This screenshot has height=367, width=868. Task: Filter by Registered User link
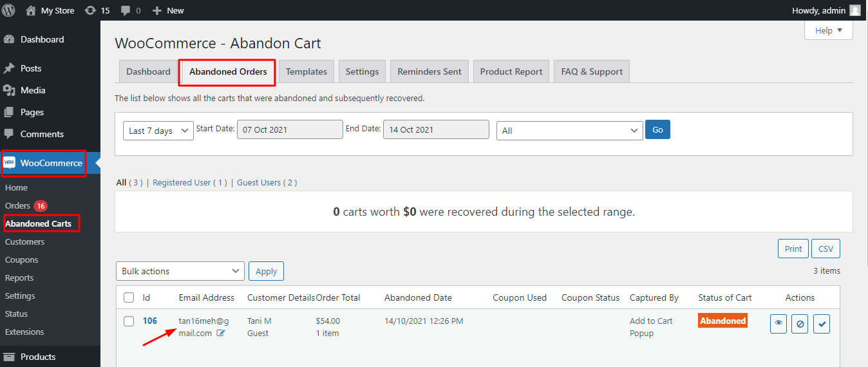click(x=190, y=183)
